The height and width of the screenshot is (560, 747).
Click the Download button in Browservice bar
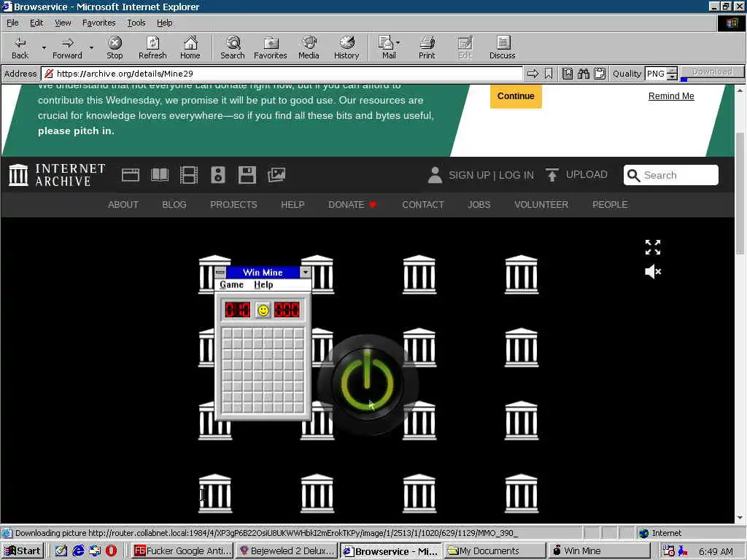pos(712,72)
